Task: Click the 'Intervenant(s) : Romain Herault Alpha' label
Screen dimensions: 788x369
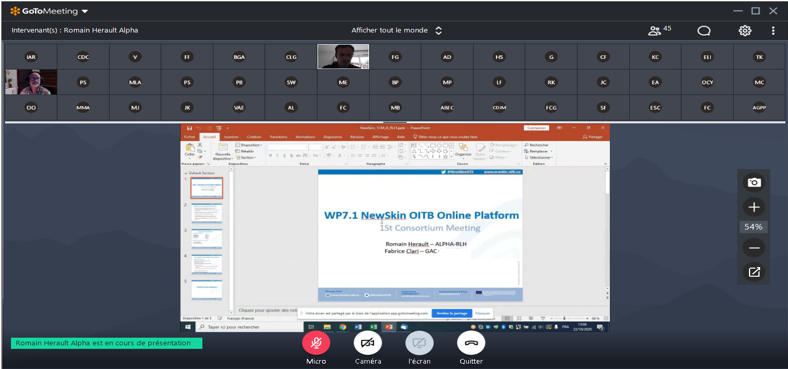Action: pos(75,31)
